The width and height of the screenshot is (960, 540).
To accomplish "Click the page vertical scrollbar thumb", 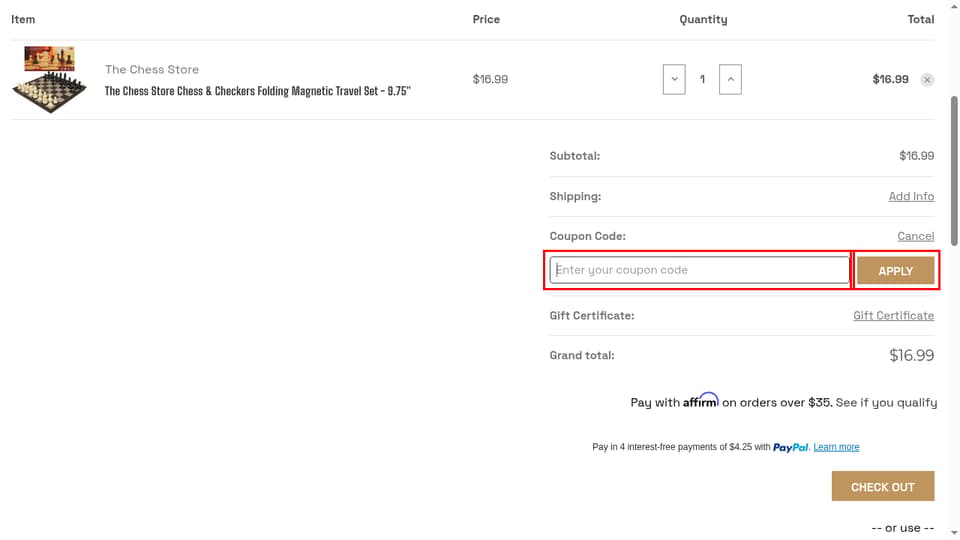I will pyautogui.click(x=954, y=171).
